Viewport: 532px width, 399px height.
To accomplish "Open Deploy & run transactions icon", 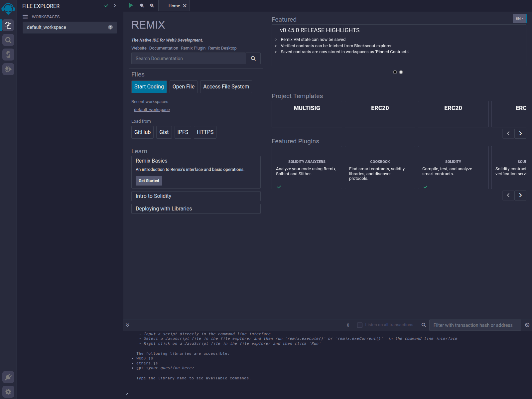I will coord(8,69).
